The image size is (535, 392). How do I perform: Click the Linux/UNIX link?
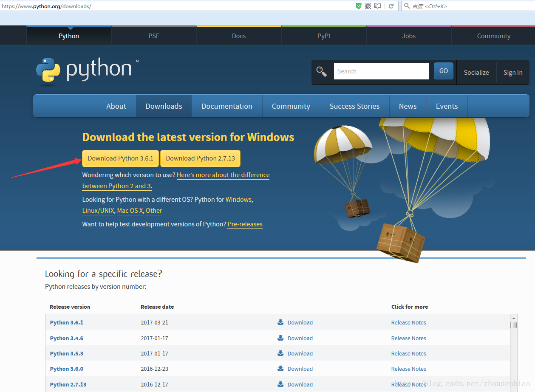pos(98,211)
